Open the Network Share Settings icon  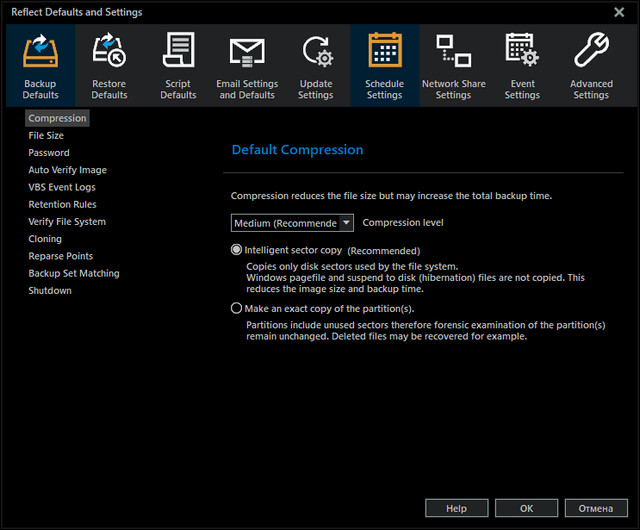click(x=453, y=52)
